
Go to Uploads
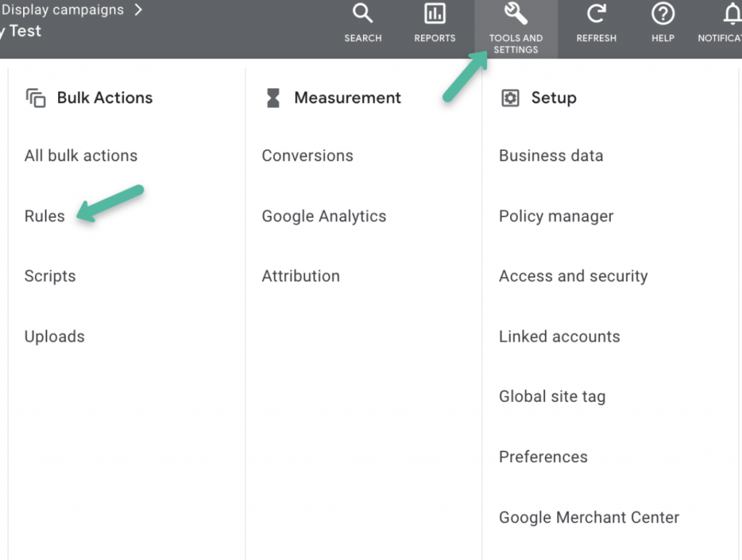pyautogui.click(x=54, y=336)
